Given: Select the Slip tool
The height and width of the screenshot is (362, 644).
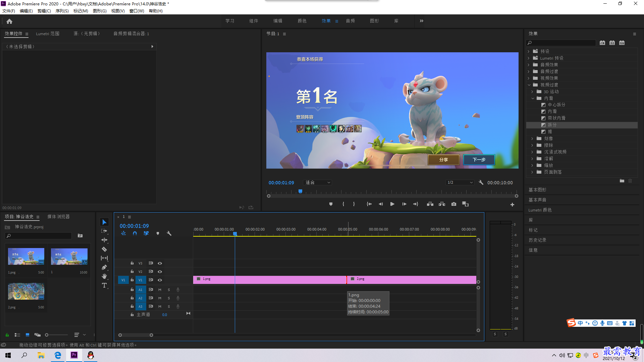Looking at the screenshot, I should tap(104, 258).
